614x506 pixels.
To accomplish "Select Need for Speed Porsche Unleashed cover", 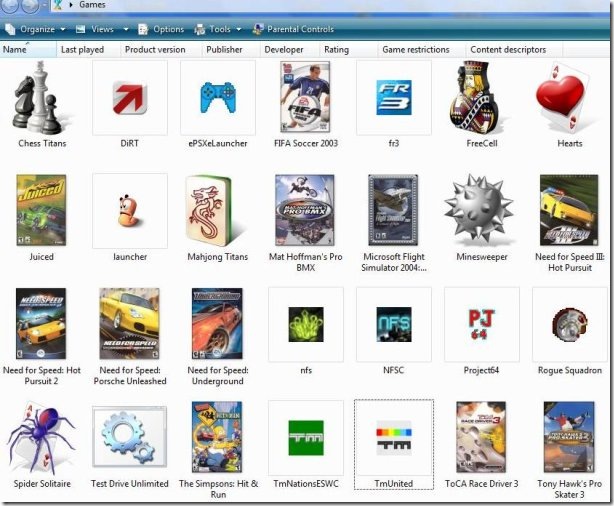I will pyautogui.click(x=129, y=323).
